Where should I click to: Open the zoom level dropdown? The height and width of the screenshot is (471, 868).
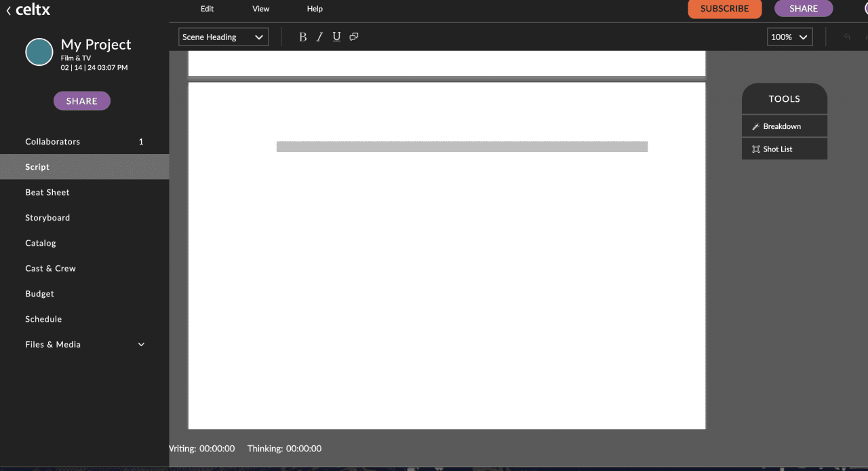coord(789,37)
